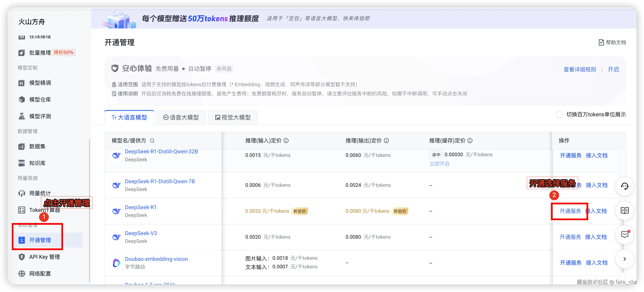Expand the right-side floating panel chevron

point(625,259)
